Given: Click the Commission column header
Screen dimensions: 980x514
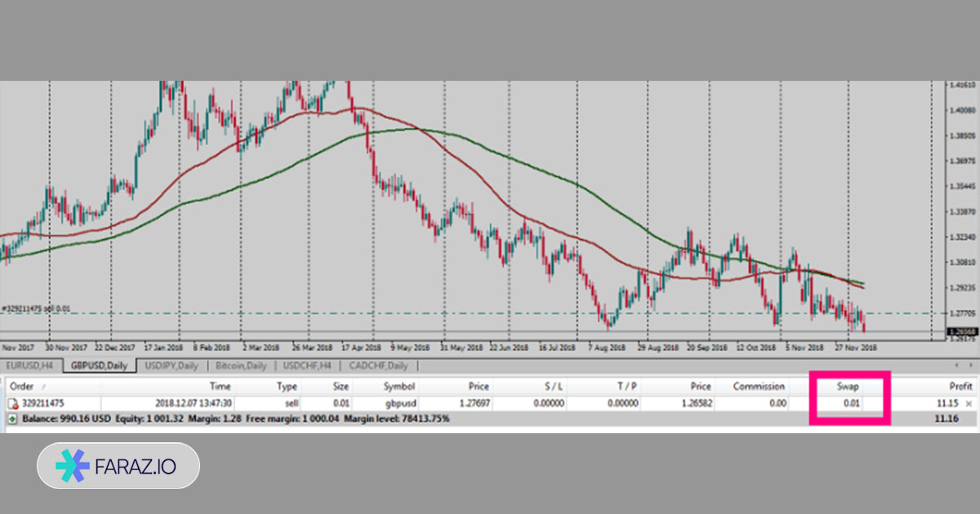Looking at the screenshot, I should pyautogui.click(x=759, y=386).
